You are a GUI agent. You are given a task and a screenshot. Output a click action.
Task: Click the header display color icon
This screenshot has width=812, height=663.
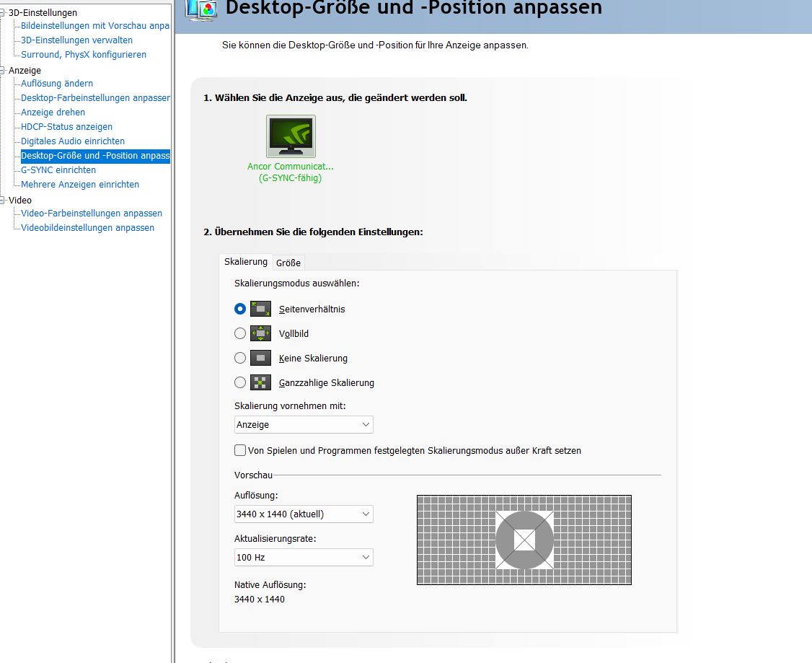click(201, 9)
